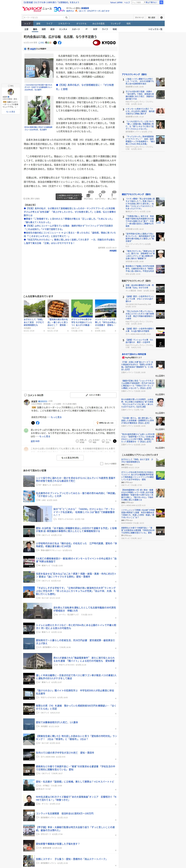Click the blue web search button at top right
The width and height of the screenshot is (186, 868).
tap(161, 2)
